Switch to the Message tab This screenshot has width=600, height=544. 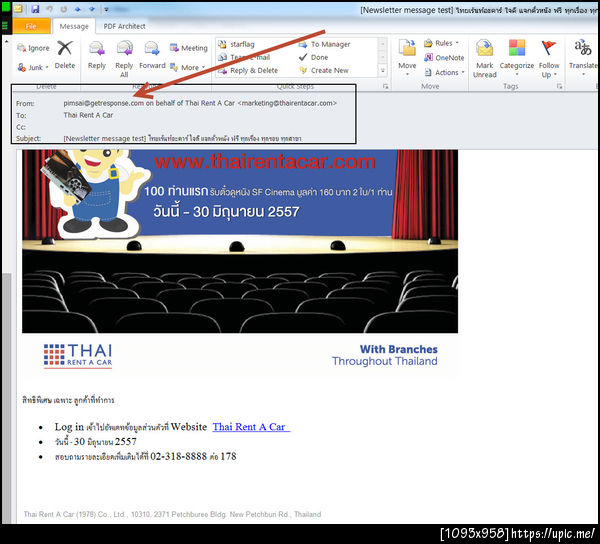tap(74, 26)
